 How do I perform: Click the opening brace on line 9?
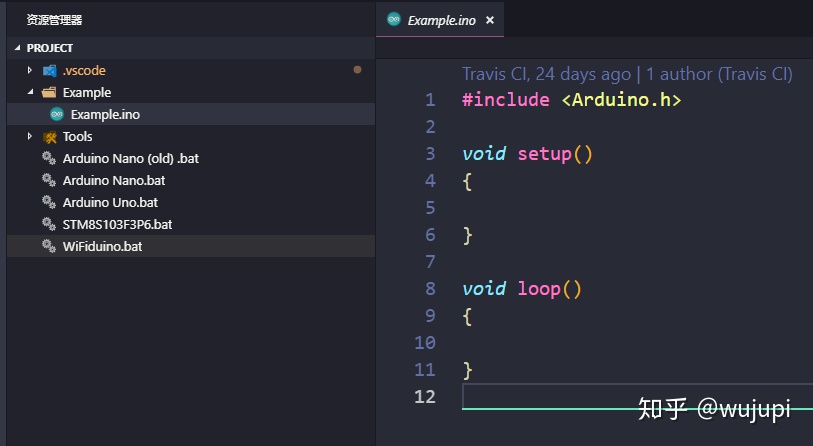(467, 316)
